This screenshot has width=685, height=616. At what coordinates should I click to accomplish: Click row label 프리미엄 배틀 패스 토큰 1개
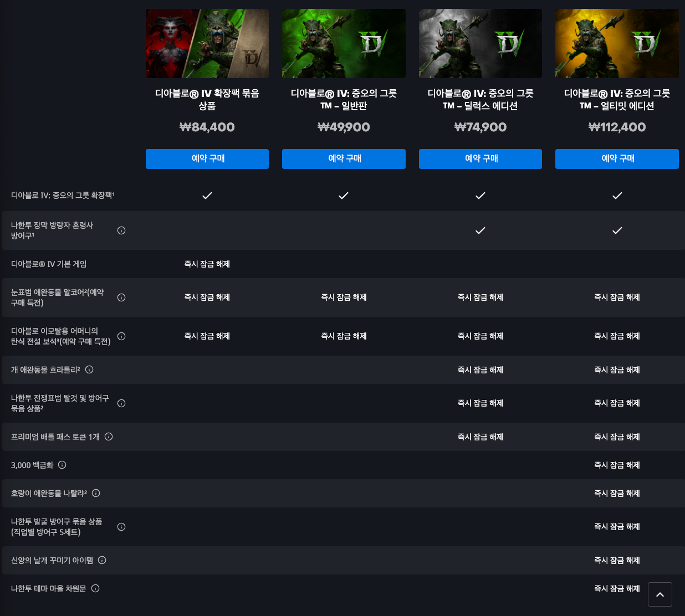coord(55,437)
